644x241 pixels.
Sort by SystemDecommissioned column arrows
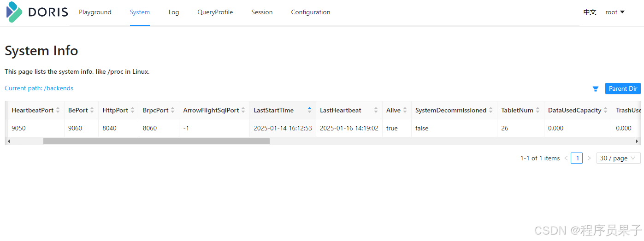[x=490, y=110]
